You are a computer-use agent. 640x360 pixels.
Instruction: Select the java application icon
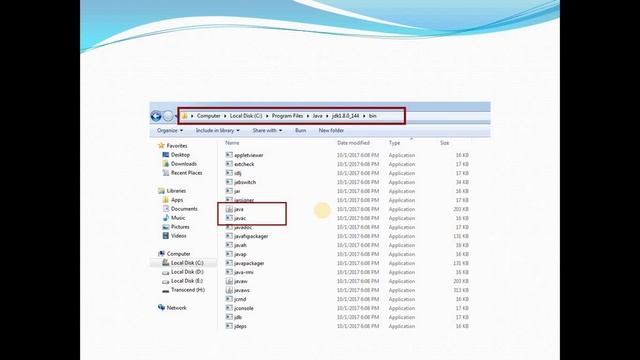pos(229,209)
